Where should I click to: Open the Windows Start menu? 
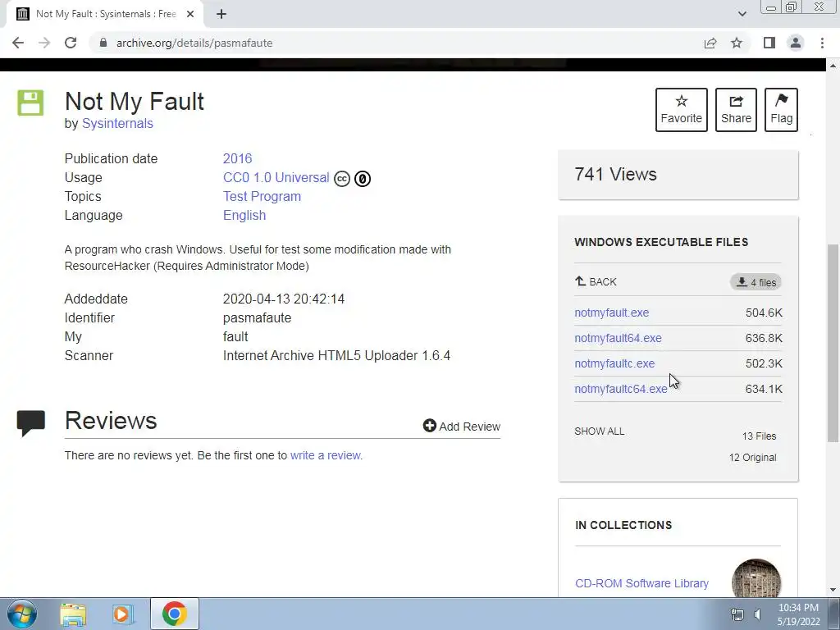coord(22,614)
